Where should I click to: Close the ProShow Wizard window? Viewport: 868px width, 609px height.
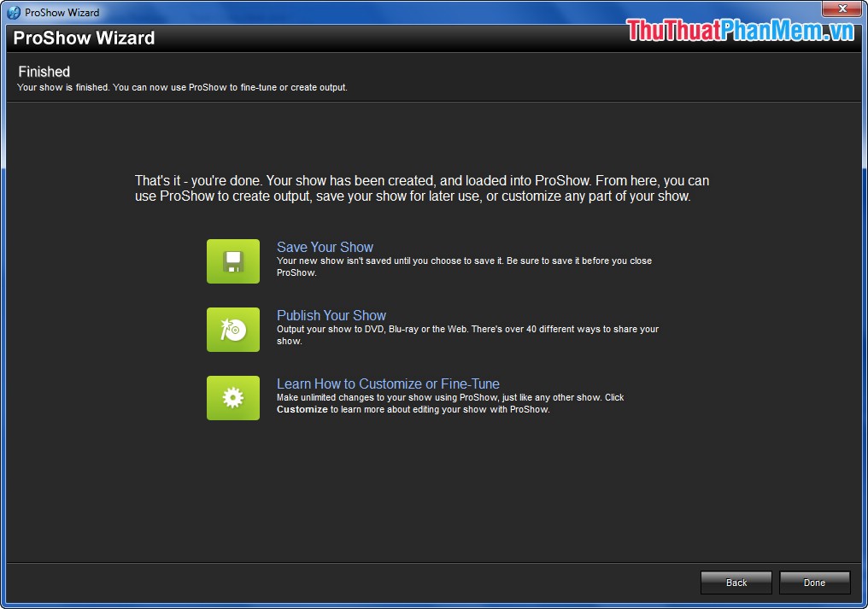point(842,9)
